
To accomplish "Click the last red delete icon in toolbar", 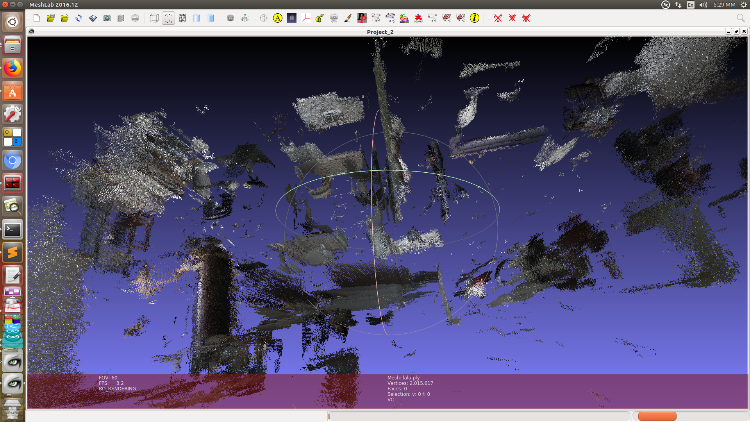I will coord(527,18).
